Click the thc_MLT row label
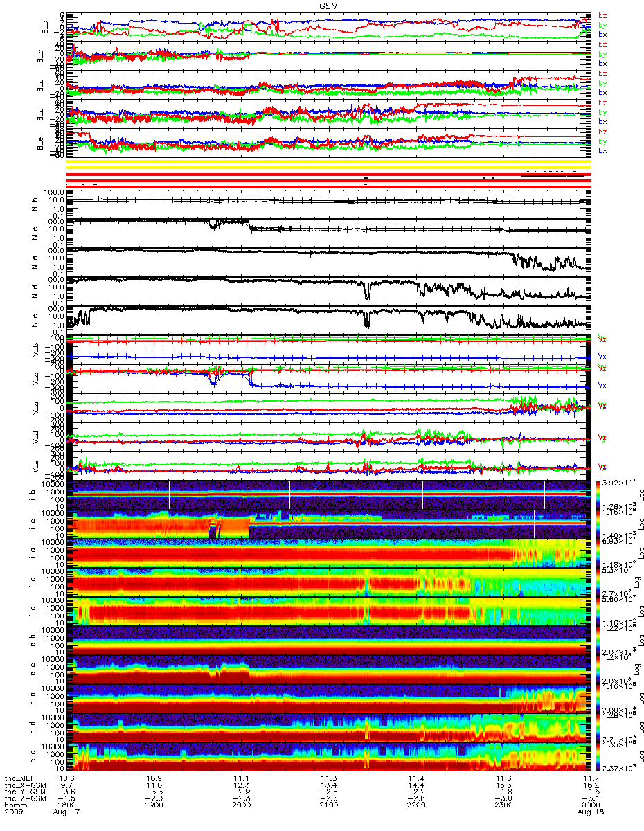The width and height of the screenshot is (644, 831). pyautogui.click(x=19, y=779)
